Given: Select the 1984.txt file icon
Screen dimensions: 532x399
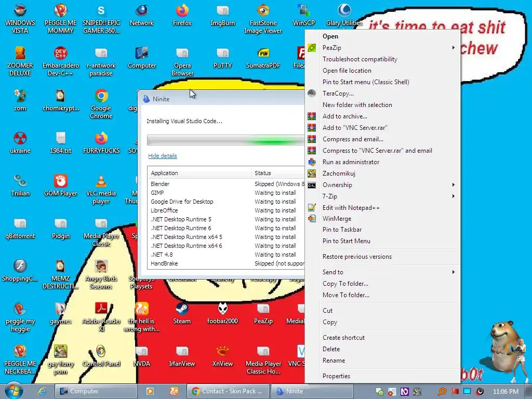Looking at the screenshot, I should tap(60, 142).
